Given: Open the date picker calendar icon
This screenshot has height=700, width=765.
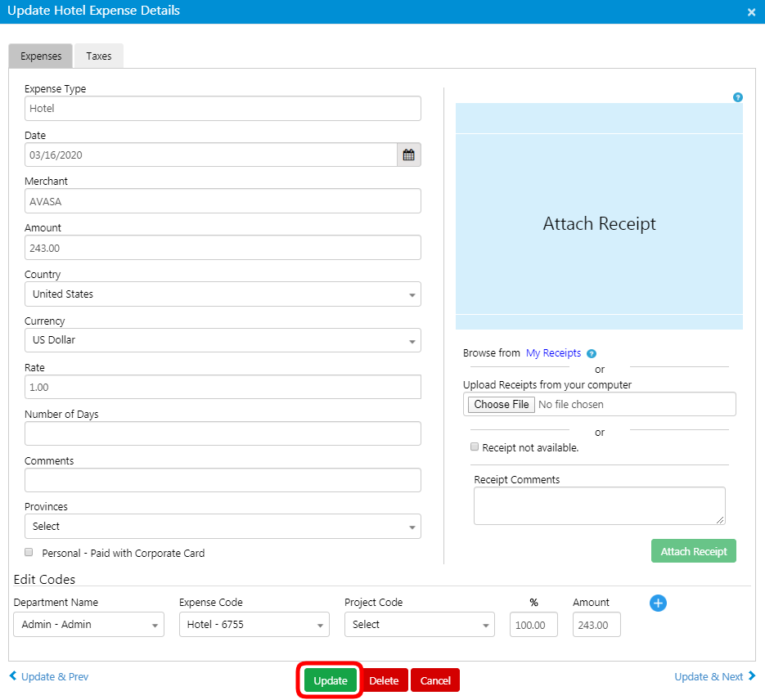Looking at the screenshot, I should coord(408,155).
